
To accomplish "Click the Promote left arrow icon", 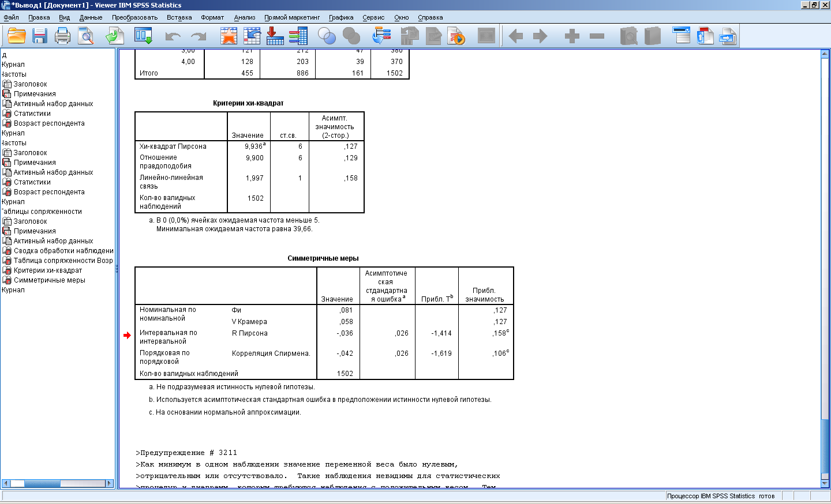I will tap(516, 36).
